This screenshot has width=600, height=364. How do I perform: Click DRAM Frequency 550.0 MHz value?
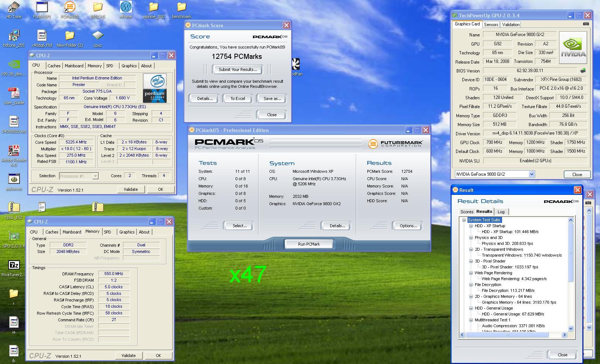[x=114, y=274]
